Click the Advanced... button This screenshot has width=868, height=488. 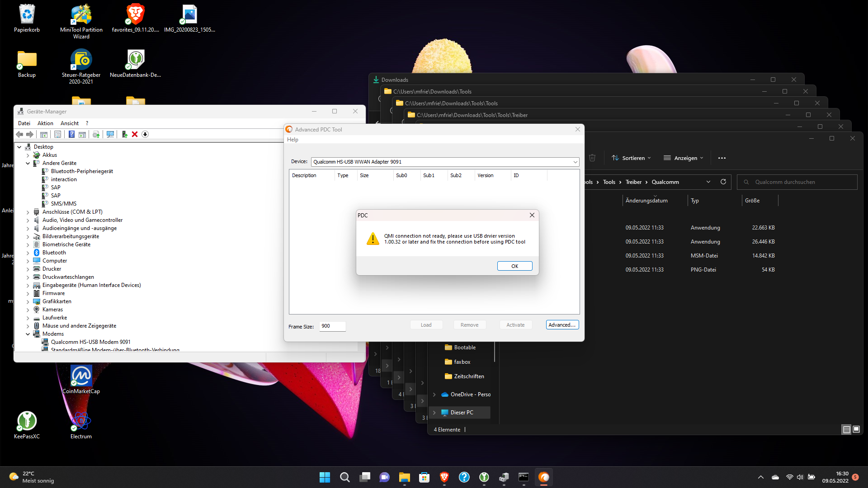coord(562,325)
